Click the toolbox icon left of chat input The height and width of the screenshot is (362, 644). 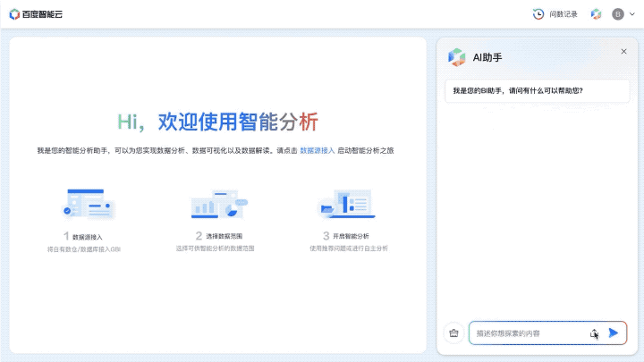(453, 333)
